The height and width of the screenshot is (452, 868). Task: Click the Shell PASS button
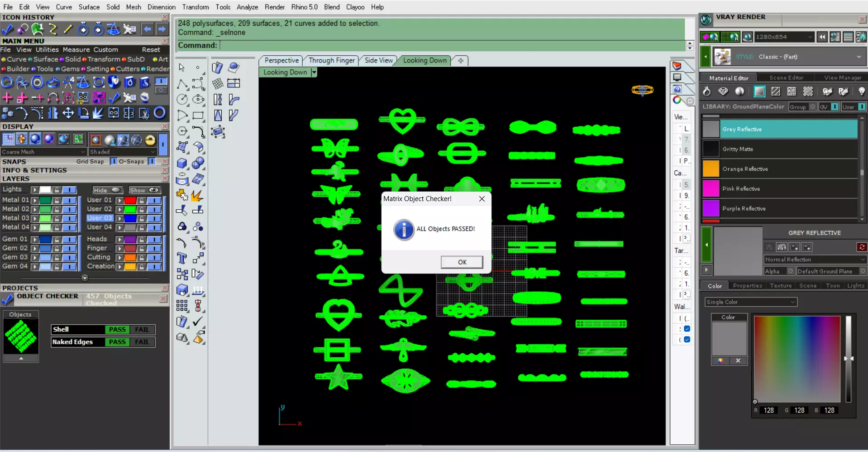point(117,330)
